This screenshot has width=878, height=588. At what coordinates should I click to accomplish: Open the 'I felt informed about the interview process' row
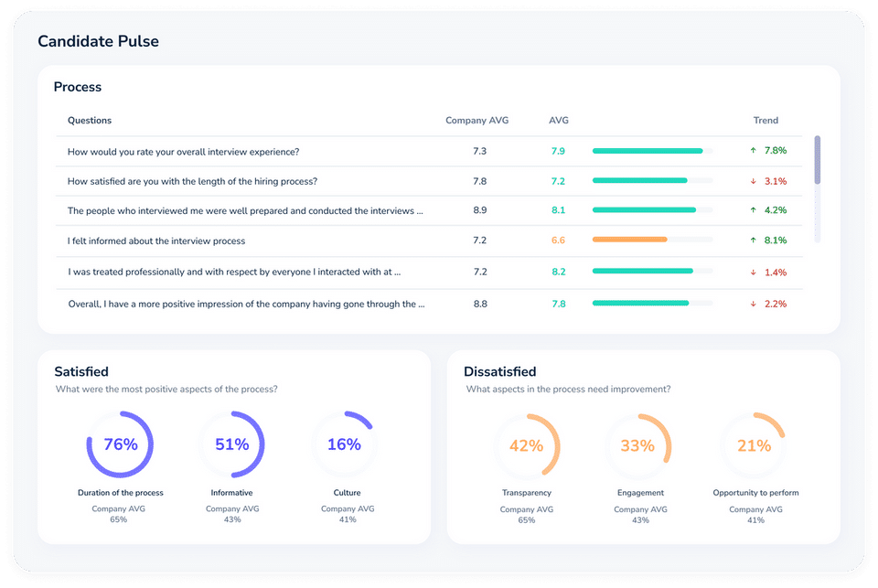tap(429, 241)
